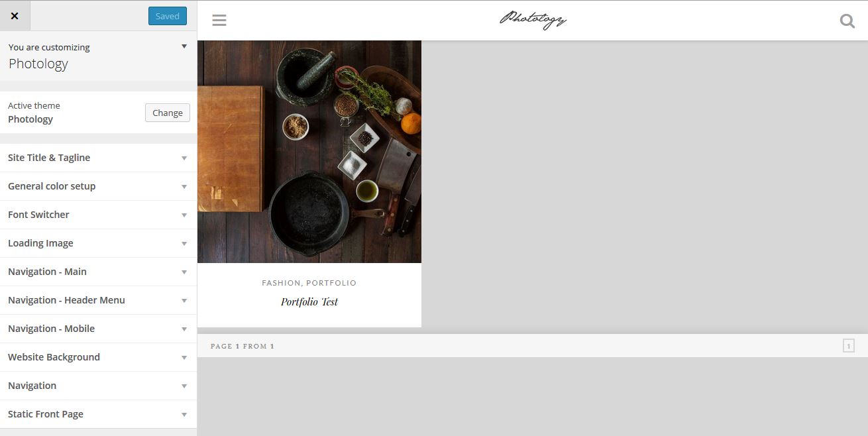Open the Font Switcher section
This screenshot has height=436, width=868.
pyautogui.click(x=98, y=215)
